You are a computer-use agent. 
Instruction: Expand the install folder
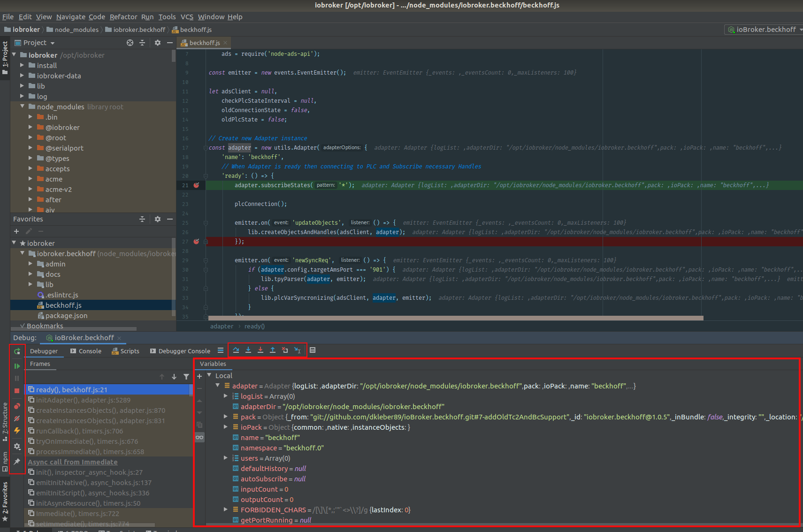coord(22,65)
